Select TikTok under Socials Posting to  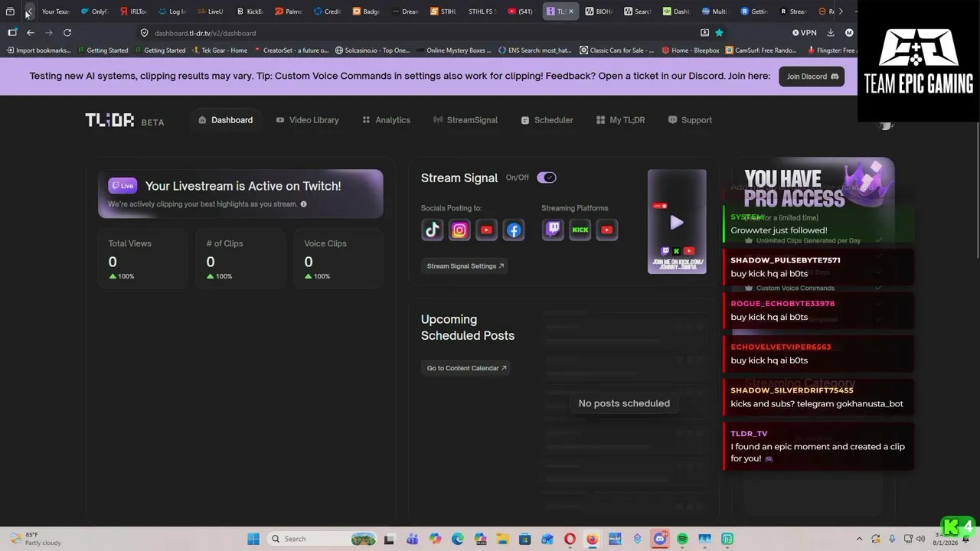pos(432,230)
